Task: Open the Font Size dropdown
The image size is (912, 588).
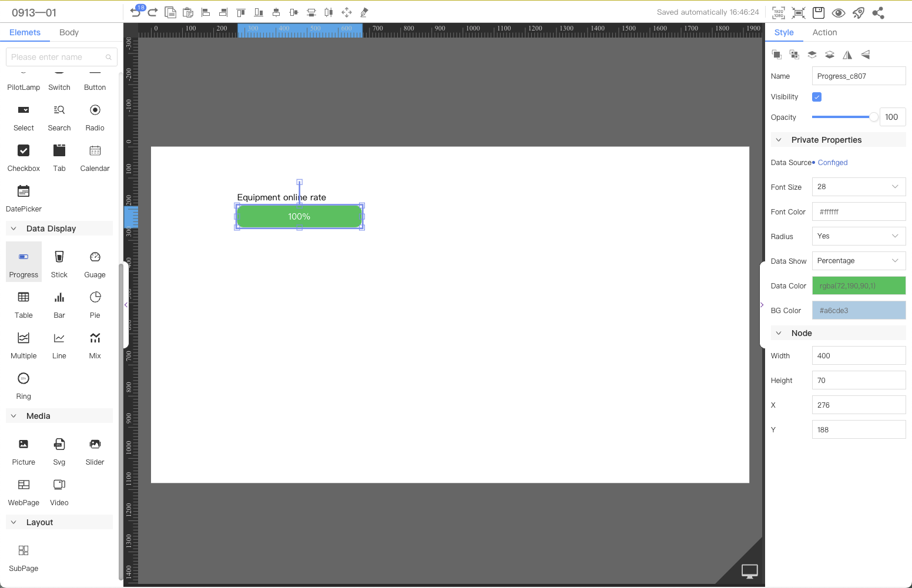Action: (x=859, y=187)
